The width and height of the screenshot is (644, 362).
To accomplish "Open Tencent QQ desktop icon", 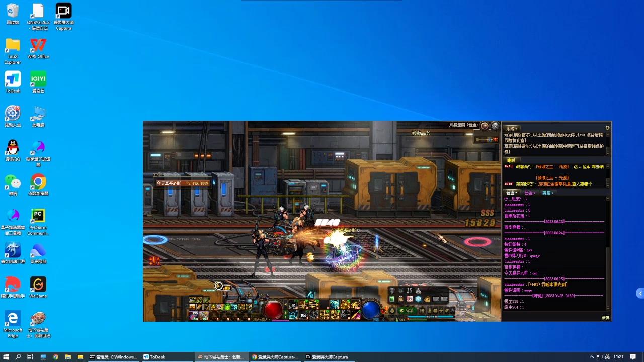I will click(13, 151).
